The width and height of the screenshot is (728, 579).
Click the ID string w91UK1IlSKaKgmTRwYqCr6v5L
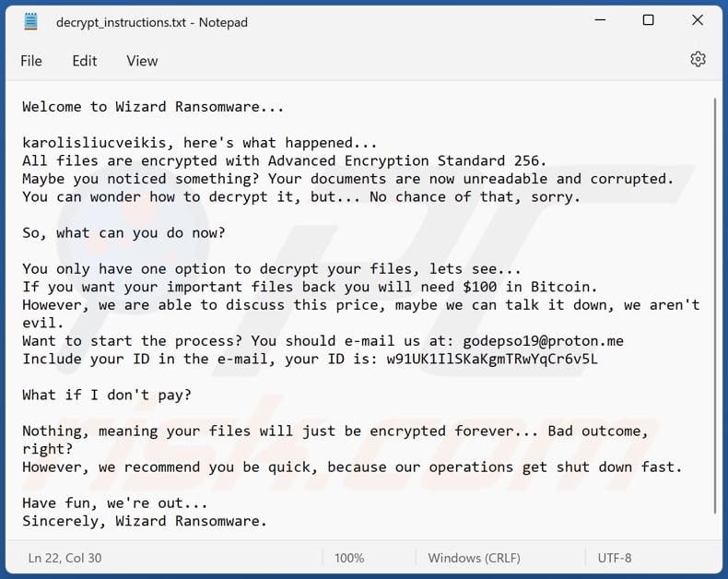(x=492, y=359)
